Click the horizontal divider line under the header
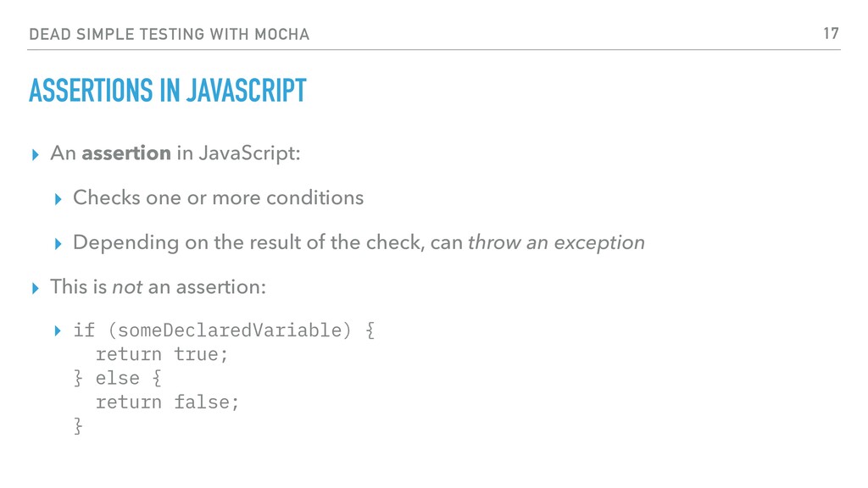This screenshot has width=868, height=488. click(434, 50)
